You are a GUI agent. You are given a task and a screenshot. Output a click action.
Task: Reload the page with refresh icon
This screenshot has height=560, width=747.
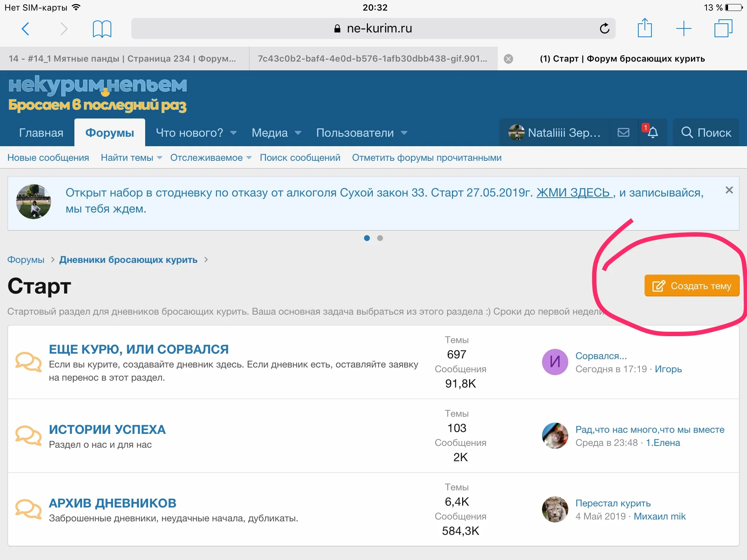pyautogui.click(x=604, y=28)
